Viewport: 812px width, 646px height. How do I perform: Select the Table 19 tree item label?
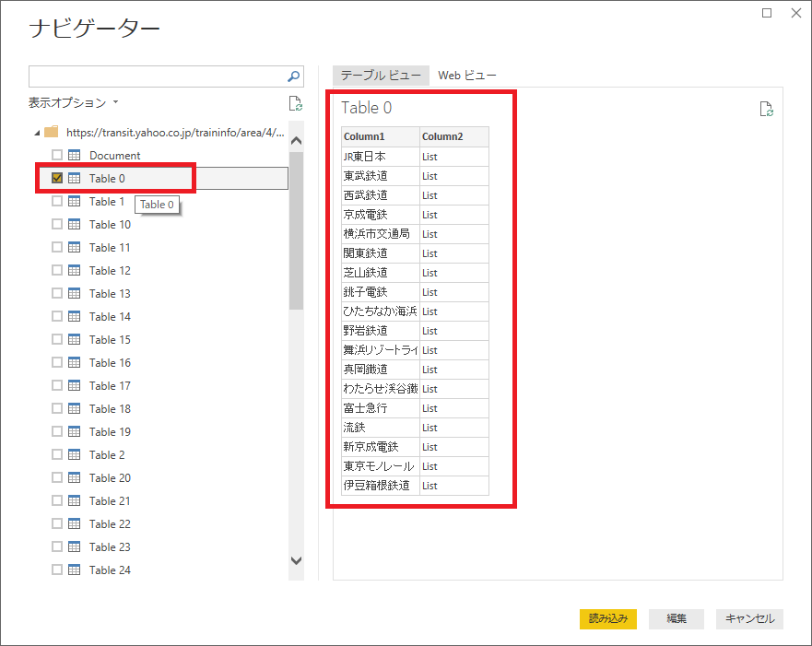110,431
